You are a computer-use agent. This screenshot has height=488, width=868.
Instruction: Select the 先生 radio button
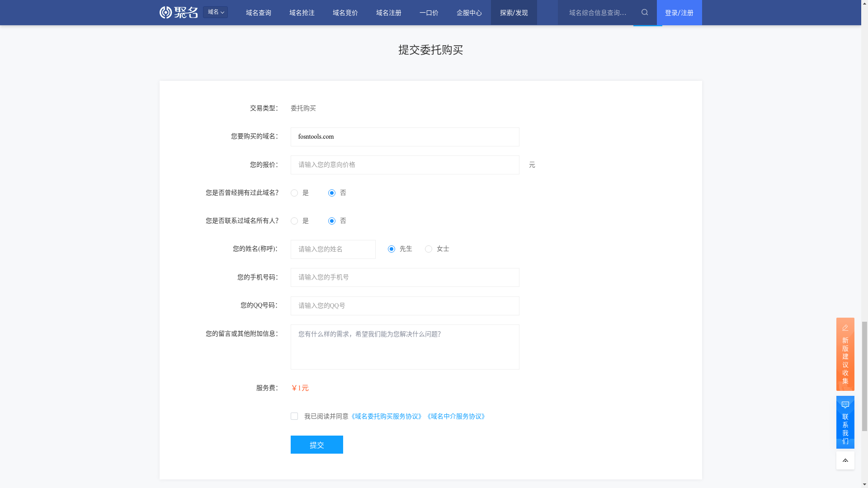click(392, 249)
